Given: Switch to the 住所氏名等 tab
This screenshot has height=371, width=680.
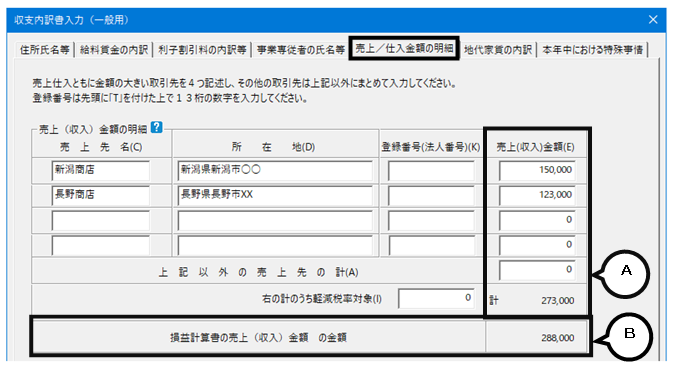Looking at the screenshot, I should point(44,50).
